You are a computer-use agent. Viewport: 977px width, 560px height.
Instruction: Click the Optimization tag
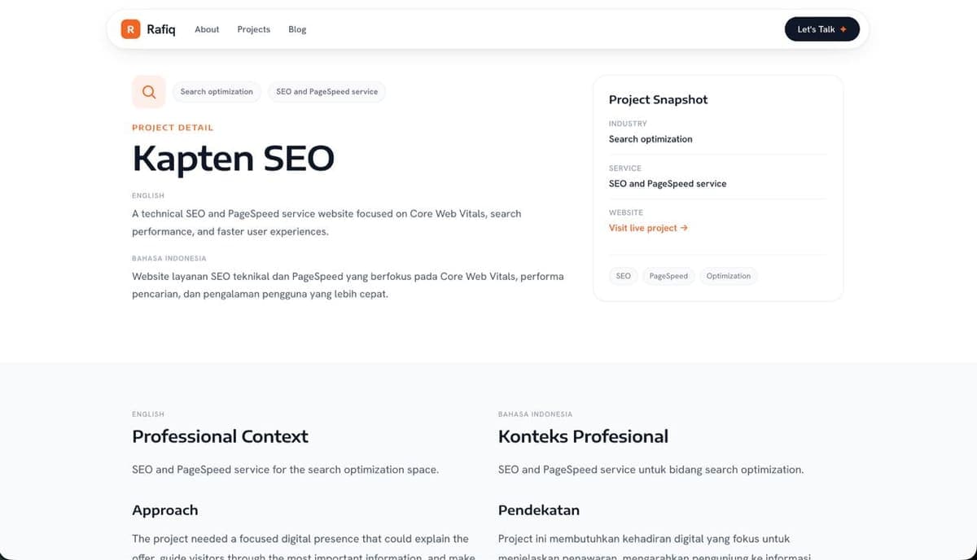point(729,276)
